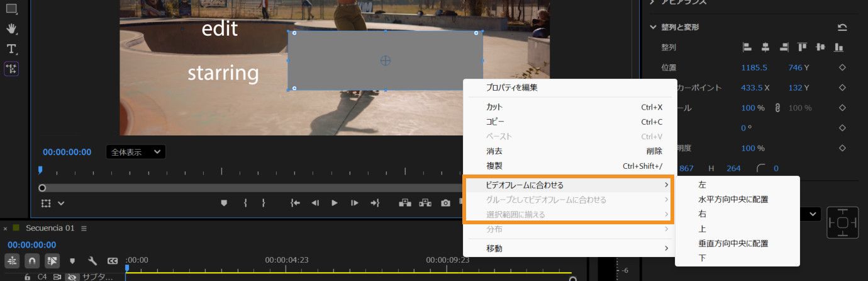Open dropdown arrow beside safe margins icon
Screen dimensions: 868x281
tap(61, 204)
